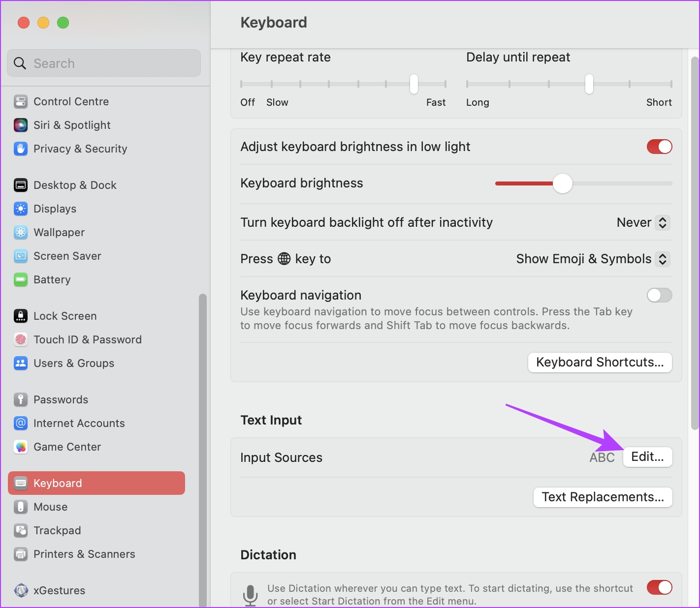Open the Text Replacements button
Screen dimensions: 700x608
tap(603, 497)
